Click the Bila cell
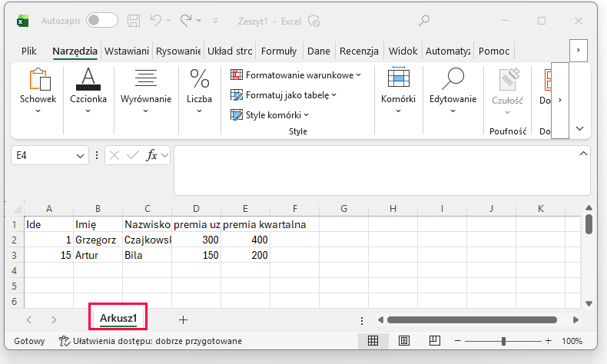 [147, 255]
